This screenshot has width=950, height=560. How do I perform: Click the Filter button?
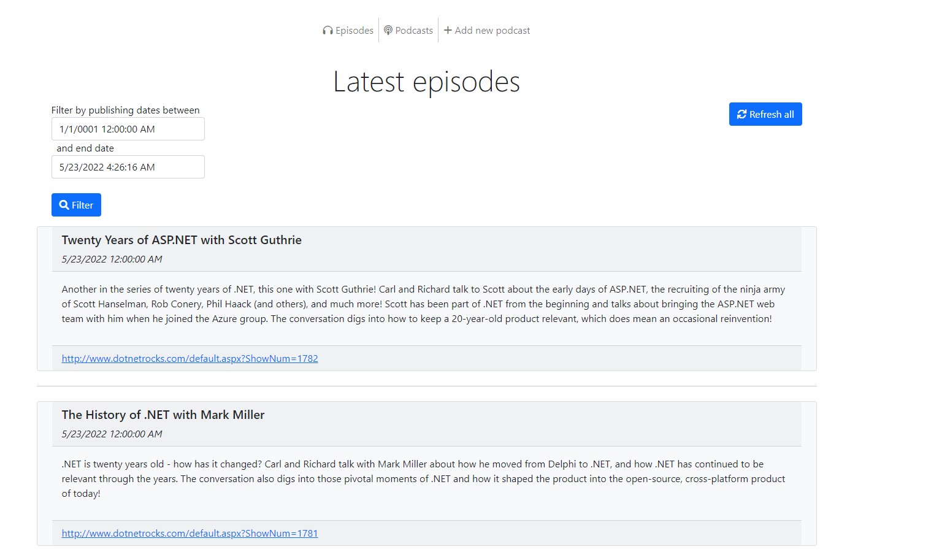(x=76, y=205)
